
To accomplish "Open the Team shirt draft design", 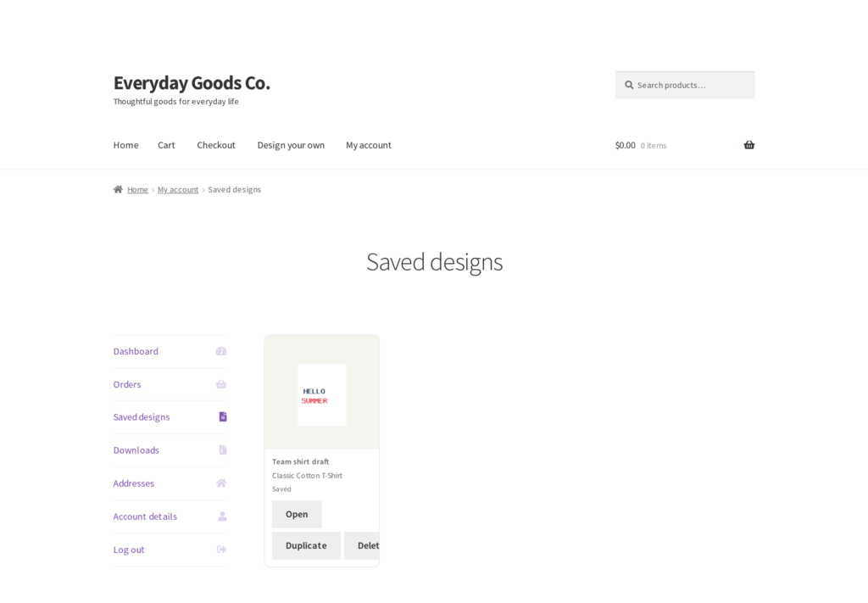I will coord(297,515).
